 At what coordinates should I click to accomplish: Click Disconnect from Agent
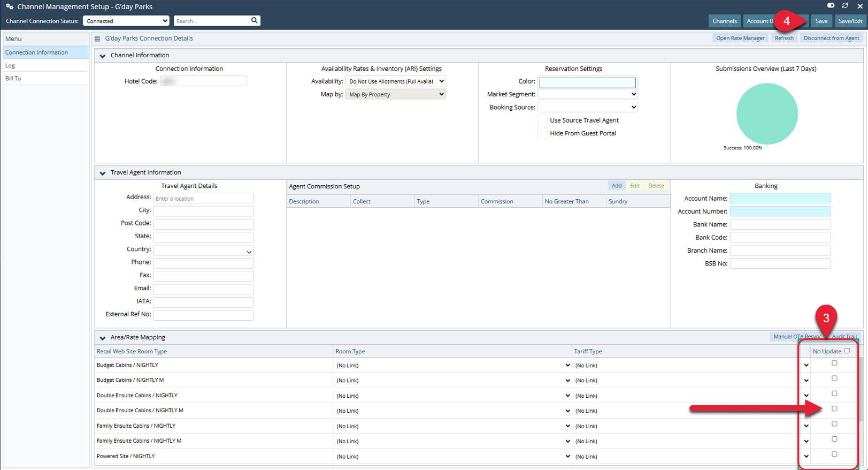pyautogui.click(x=831, y=38)
